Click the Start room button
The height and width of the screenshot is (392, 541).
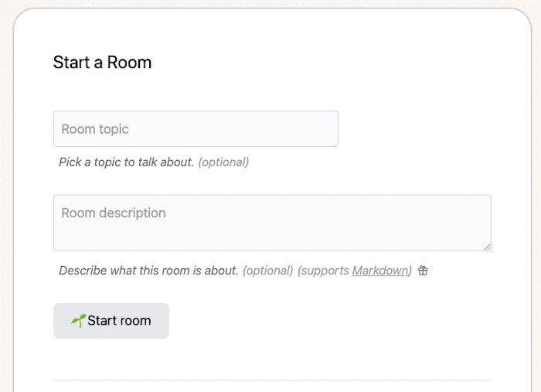(x=111, y=321)
